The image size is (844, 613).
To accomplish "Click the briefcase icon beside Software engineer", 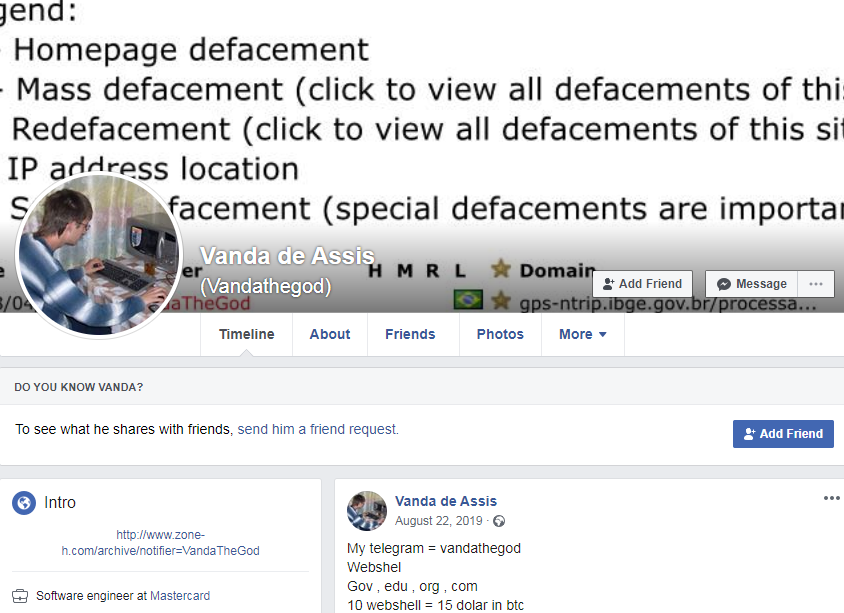I will click(x=20, y=596).
